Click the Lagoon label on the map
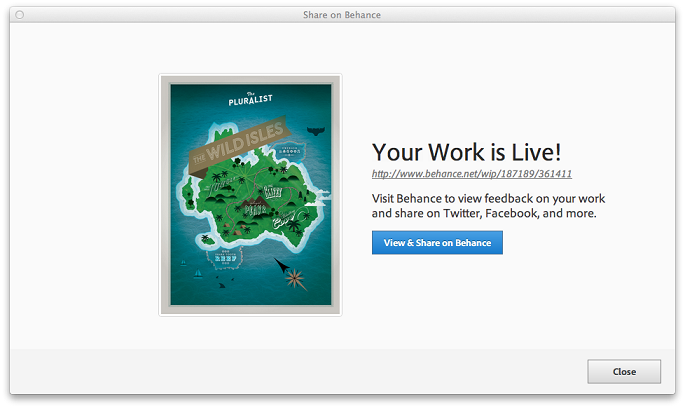Image resolution: width=685 pixels, height=408 pixels. click(290, 152)
